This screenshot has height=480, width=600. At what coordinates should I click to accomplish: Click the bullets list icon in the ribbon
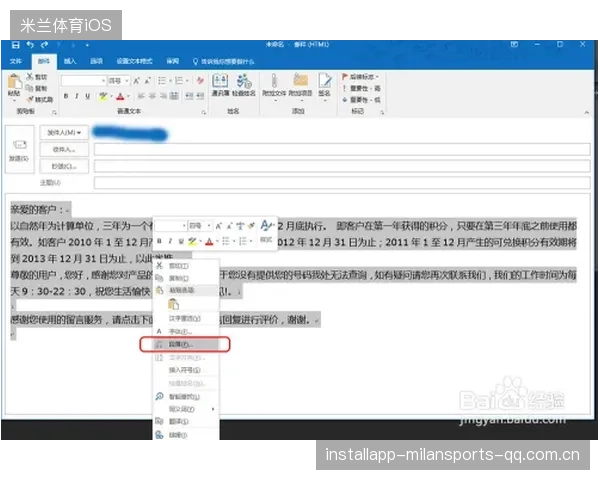164,81
